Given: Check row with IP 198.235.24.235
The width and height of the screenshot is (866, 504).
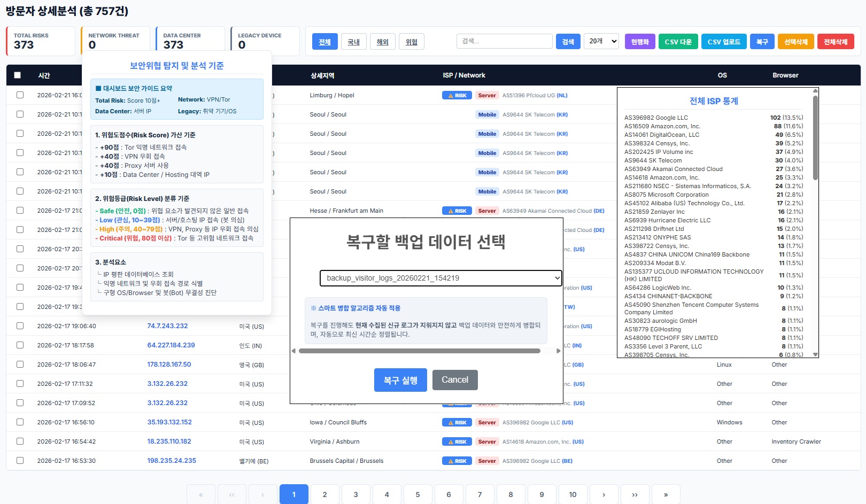Looking at the screenshot, I should point(20,461).
